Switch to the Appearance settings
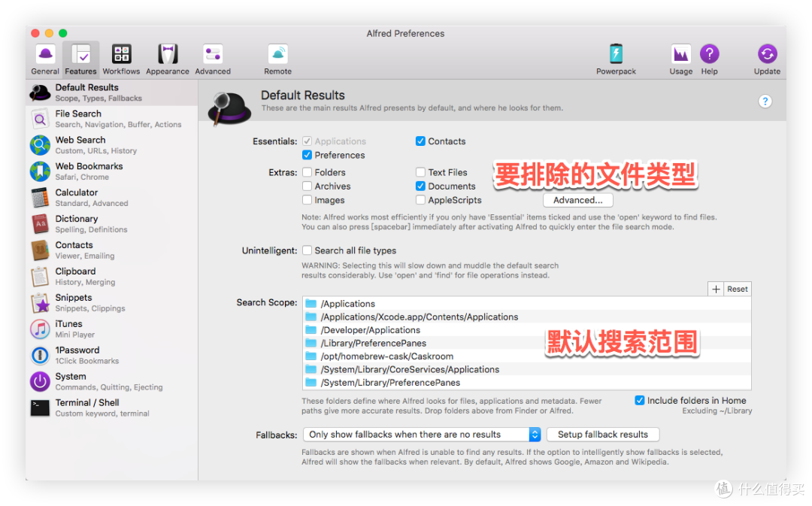The image size is (812, 506). pos(167,59)
